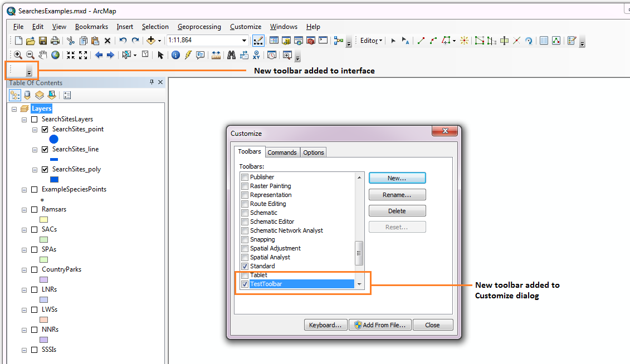
Task: Click the New Map File icon
Action: 18,41
